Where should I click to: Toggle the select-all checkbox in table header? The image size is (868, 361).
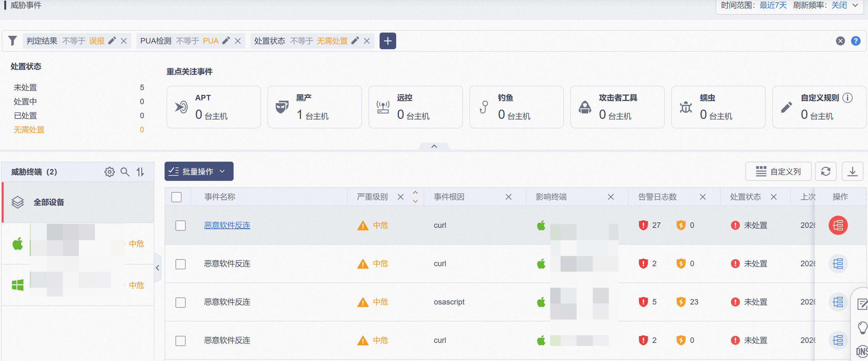coord(176,197)
